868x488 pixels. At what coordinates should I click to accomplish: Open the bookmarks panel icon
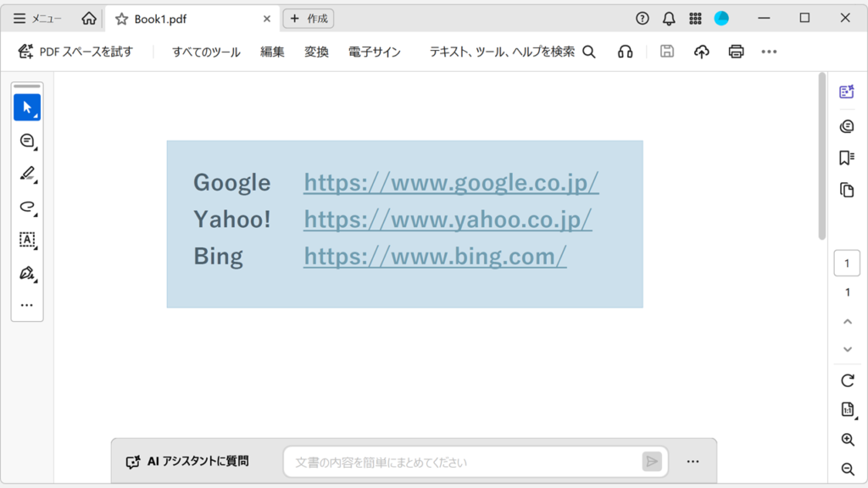[x=847, y=158]
